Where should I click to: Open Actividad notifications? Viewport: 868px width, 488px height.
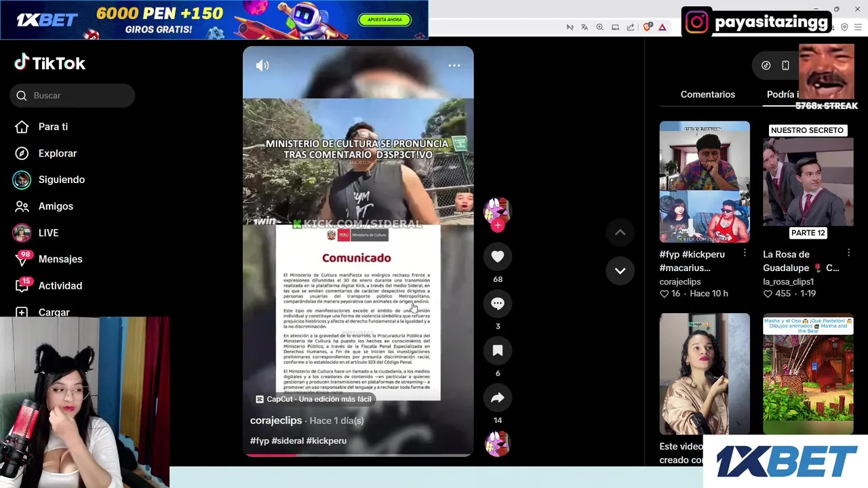tap(60, 285)
